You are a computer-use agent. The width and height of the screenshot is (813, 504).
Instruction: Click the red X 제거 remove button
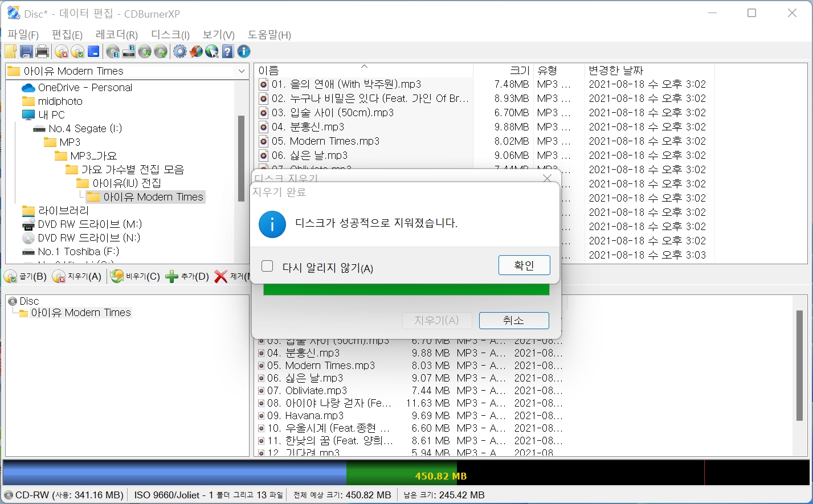coord(232,277)
